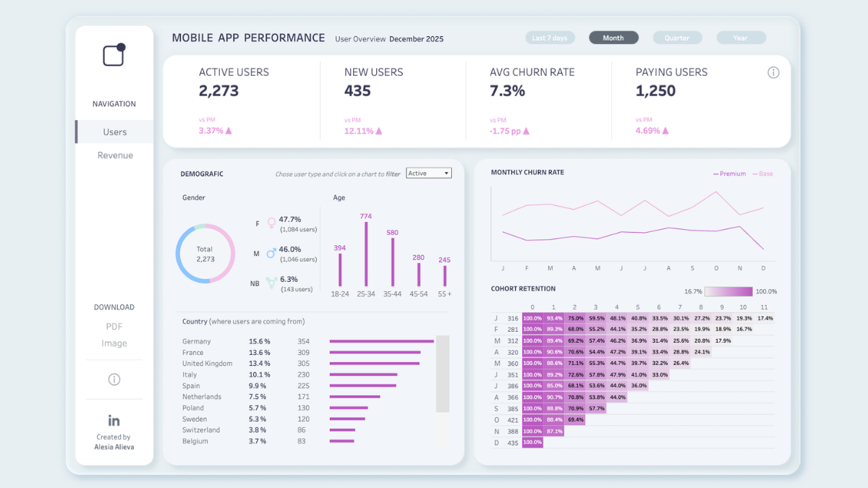Open the Active user type dropdown
Image resolution: width=868 pixels, height=488 pixels.
tap(429, 174)
